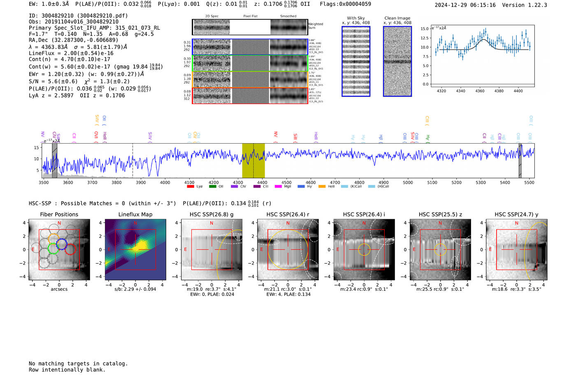Click the yellow aperture circle in HSC z image
This screenshot has height=392, width=576.
[440, 250]
